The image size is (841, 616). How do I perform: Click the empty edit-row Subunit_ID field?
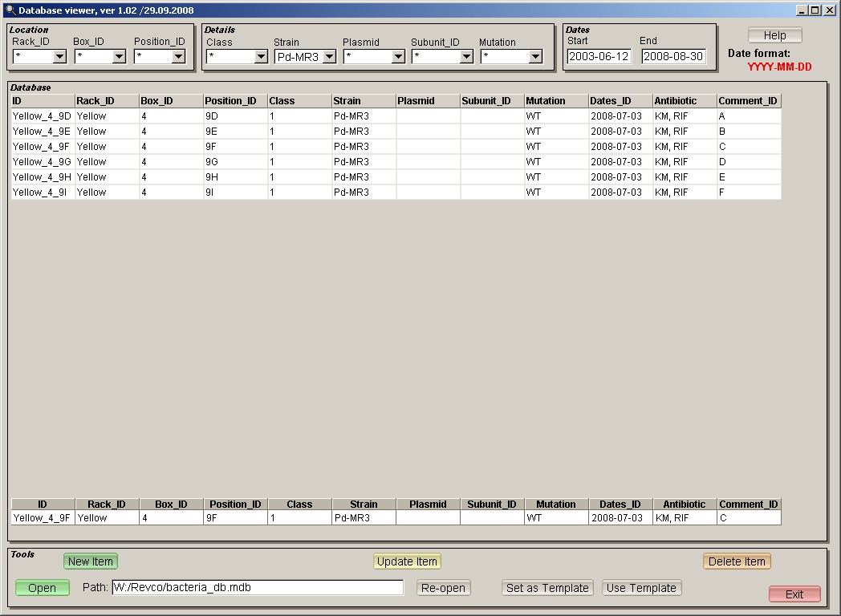(x=493, y=518)
